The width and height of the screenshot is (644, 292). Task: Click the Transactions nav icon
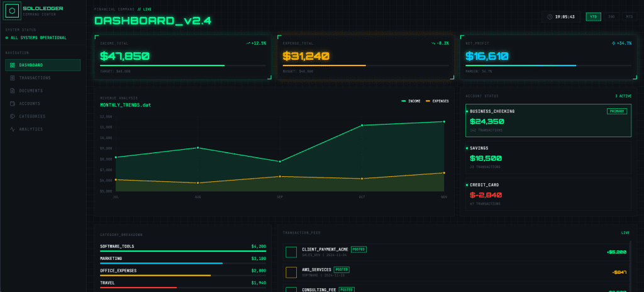pyautogui.click(x=13, y=78)
